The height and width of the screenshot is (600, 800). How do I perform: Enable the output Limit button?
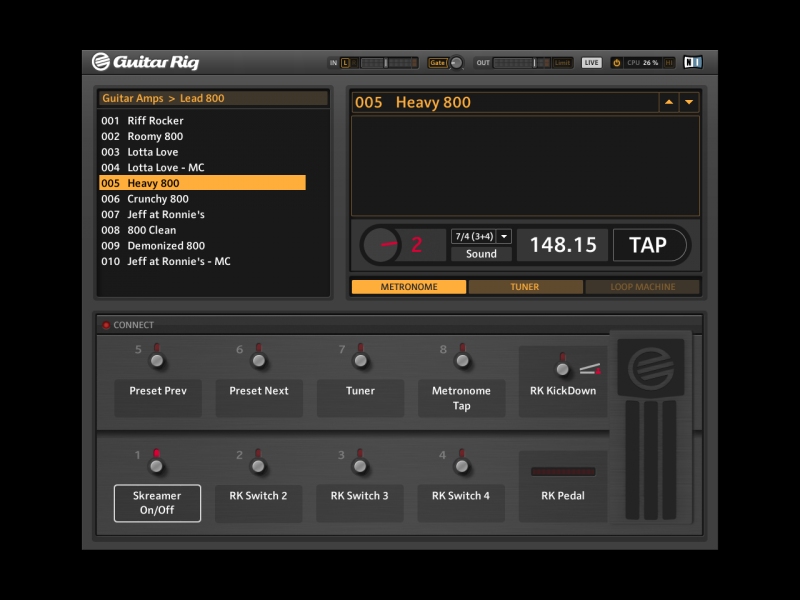click(x=563, y=62)
